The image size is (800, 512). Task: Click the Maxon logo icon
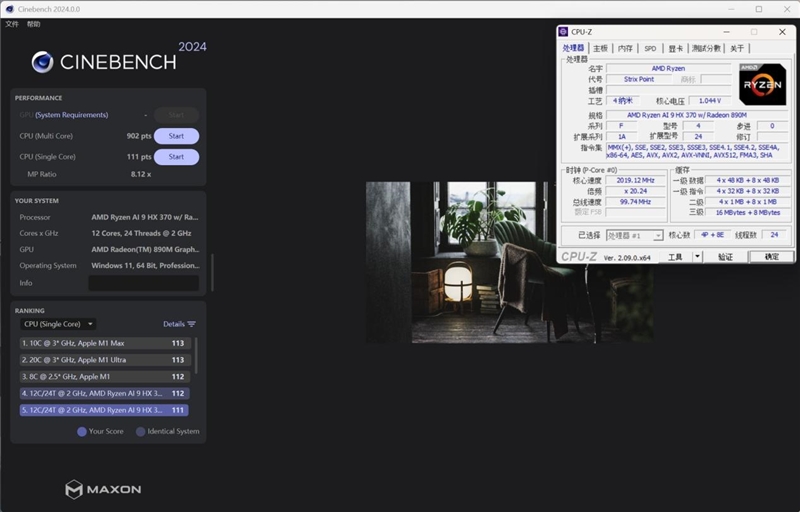point(74,490)
